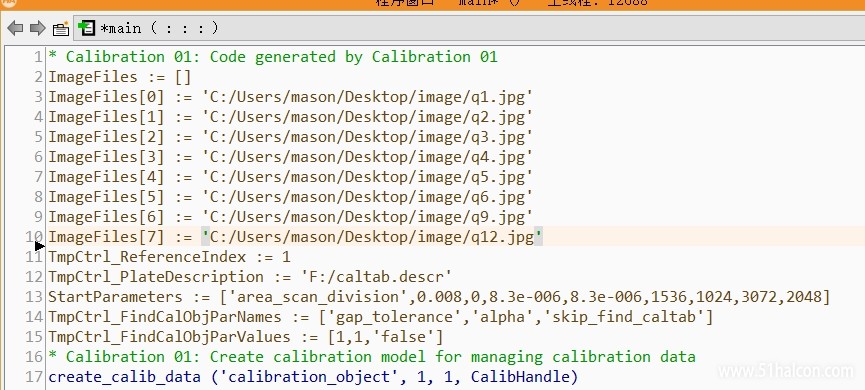Image resolution: width=865 pixels, height=390 pixels.
Task: Click the create_calib_data operator line
Action: pyautogui.click(x=313, y=377)
